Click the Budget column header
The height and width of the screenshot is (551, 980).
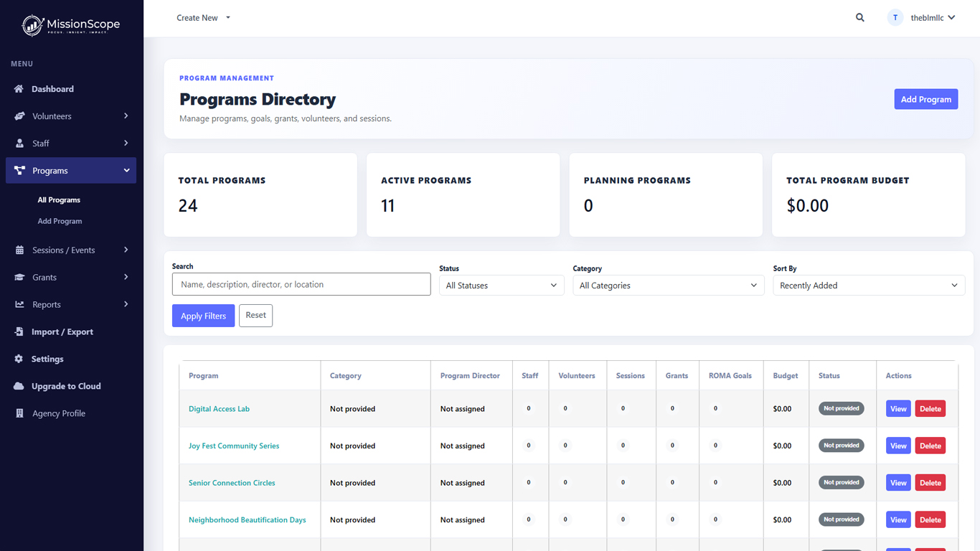coord(786,376)
